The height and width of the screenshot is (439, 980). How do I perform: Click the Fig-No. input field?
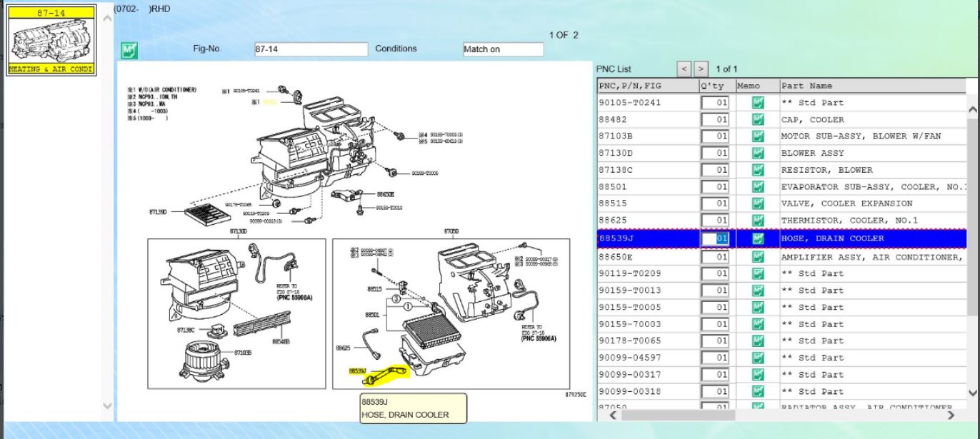[x=310, y=49]
